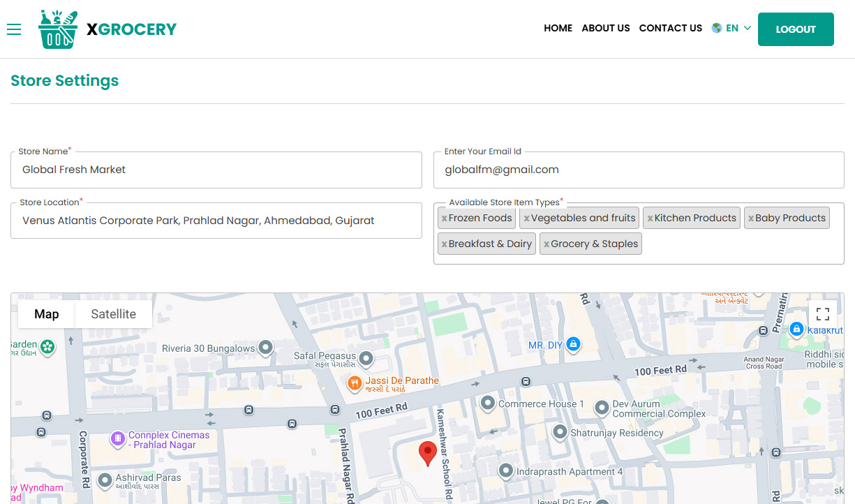Image resolution: width=855 pixels, height=504 pixels.
Task: Focus the Store Location field
Action: coord(216,221)
